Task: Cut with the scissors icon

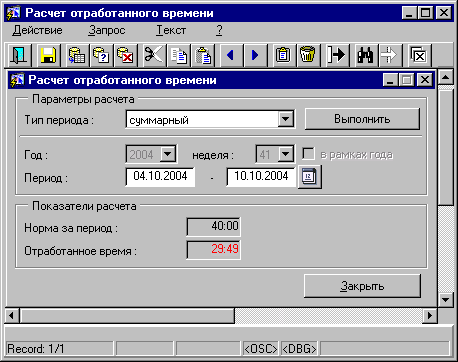Action: pos(154,55)
